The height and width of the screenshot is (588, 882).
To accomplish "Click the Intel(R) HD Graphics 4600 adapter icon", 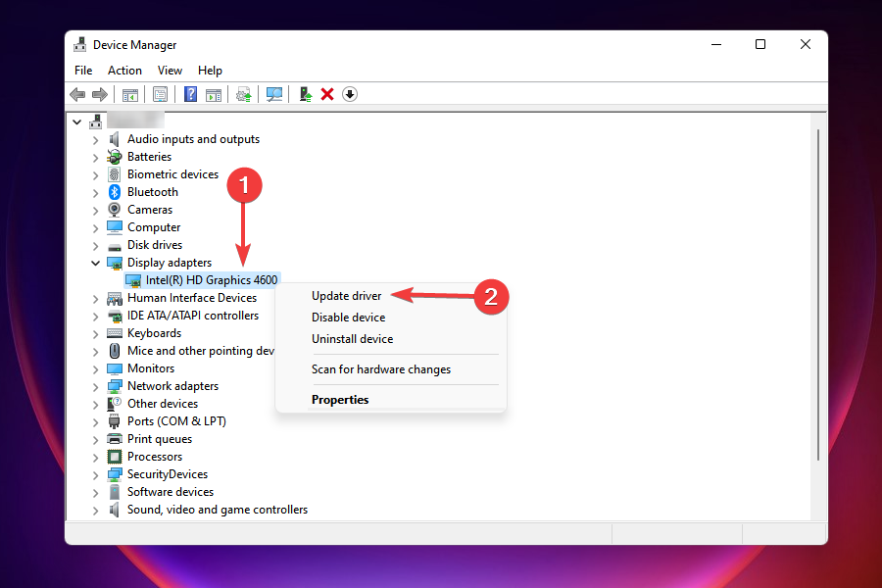I will (132, 280).
